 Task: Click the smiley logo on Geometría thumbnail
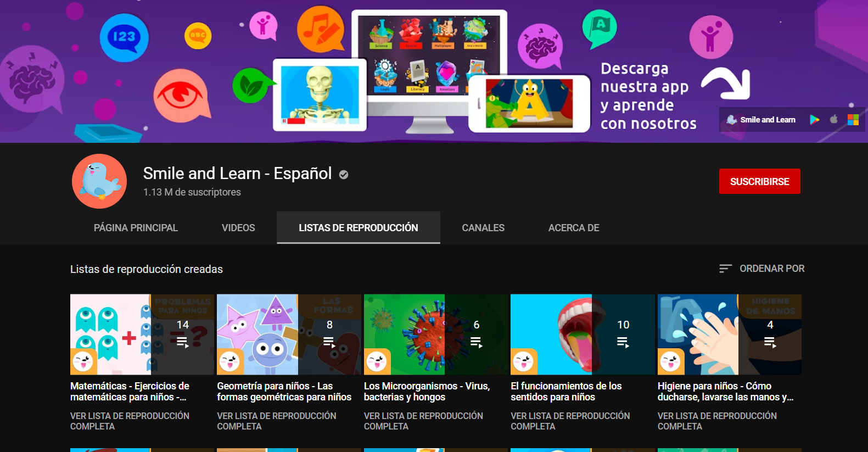tap(230, 361)
